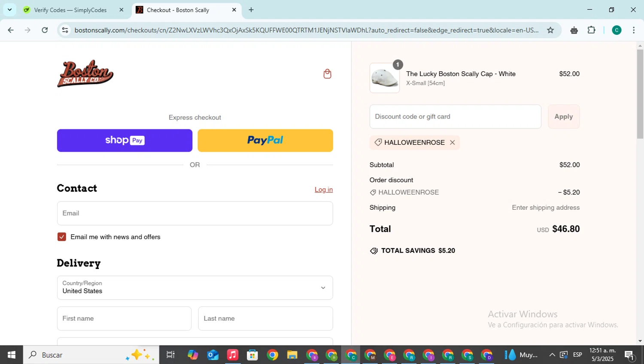Click the Last name field

(265, 318)
